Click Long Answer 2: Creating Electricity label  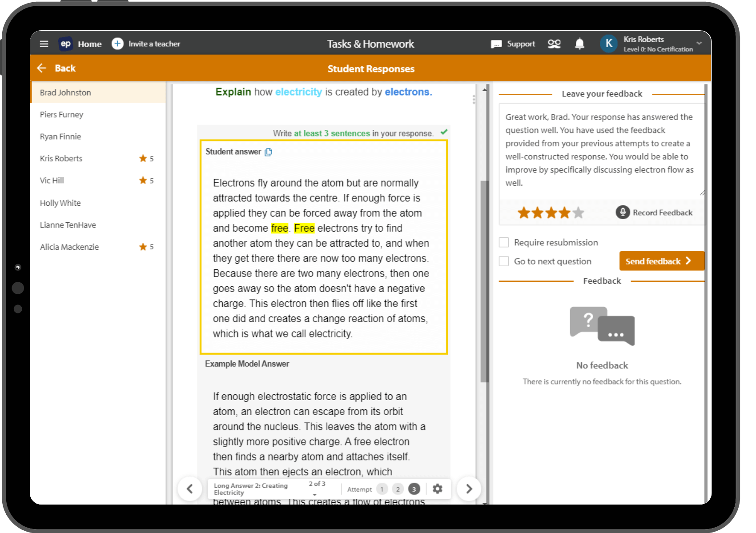(251, 489)
